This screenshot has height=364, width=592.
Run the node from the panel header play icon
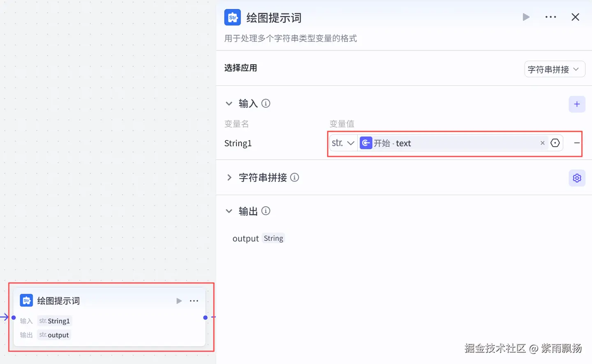[526, 17]
